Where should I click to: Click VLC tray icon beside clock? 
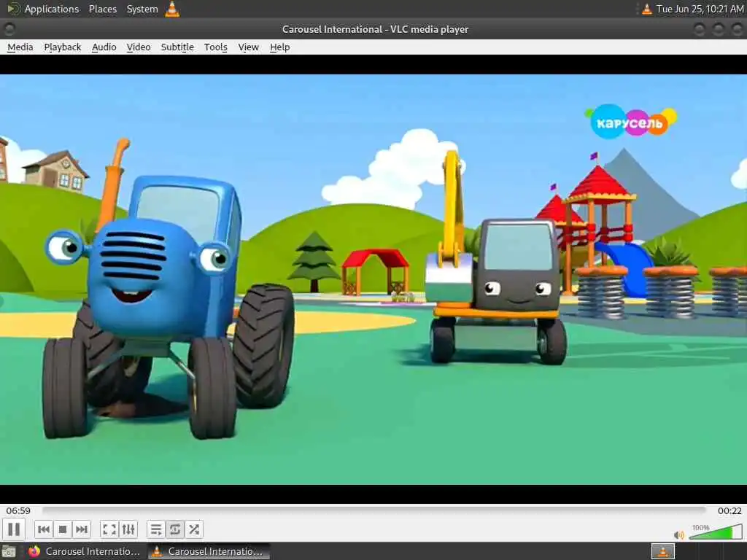point(646,9)
